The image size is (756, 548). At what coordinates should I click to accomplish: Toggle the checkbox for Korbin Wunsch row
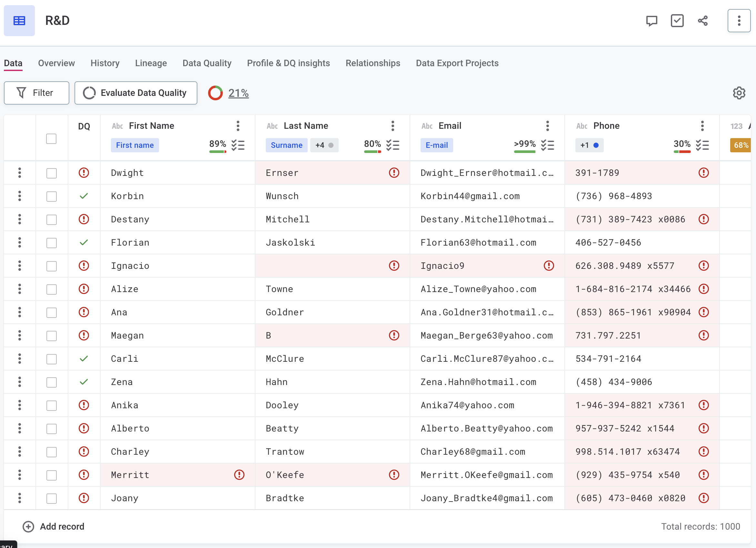pos(52,196)
